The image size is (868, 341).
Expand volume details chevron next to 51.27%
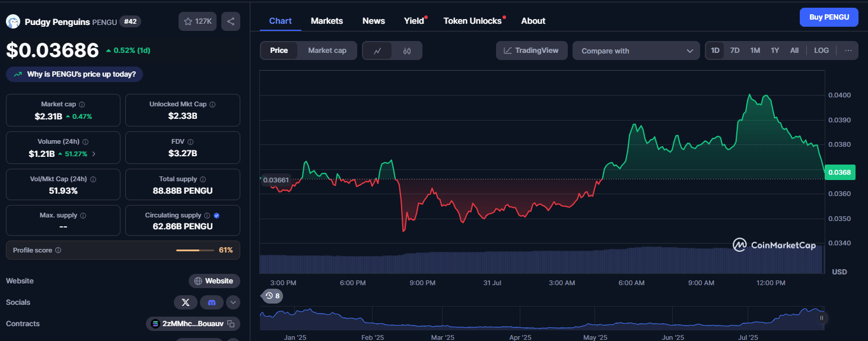93,154
